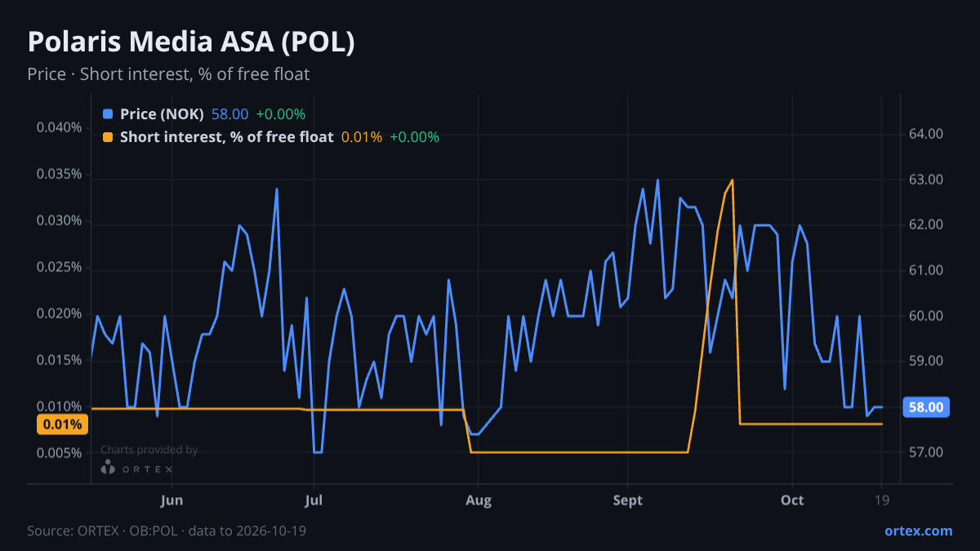The height and width of the screenshot is (551, 980).
Task: Click the 0.025% left axis label
Action: pyautogui.click(x=59, y=267)
